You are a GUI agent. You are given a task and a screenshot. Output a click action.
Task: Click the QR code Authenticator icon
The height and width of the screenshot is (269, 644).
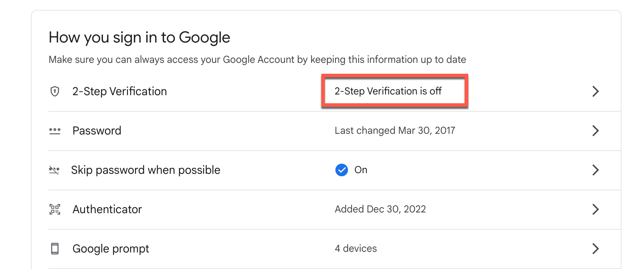55,209
